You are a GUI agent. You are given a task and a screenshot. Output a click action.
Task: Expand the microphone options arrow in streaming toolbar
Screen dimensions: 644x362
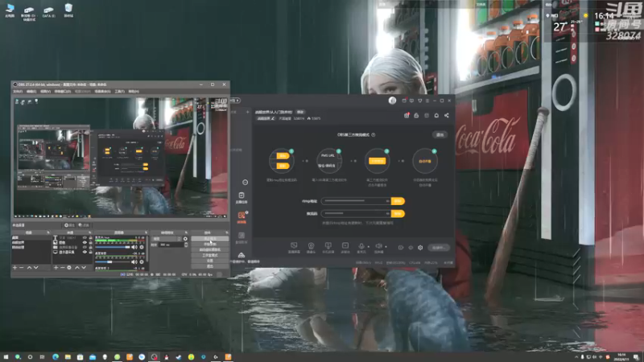click(x=368, y=245)
